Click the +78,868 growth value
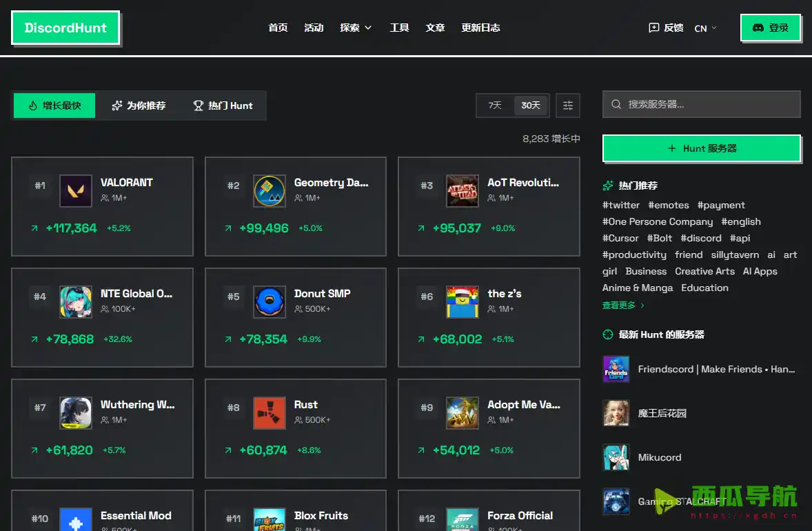The width and height of the screenshot is (812, 531). (x=70, y=339)
